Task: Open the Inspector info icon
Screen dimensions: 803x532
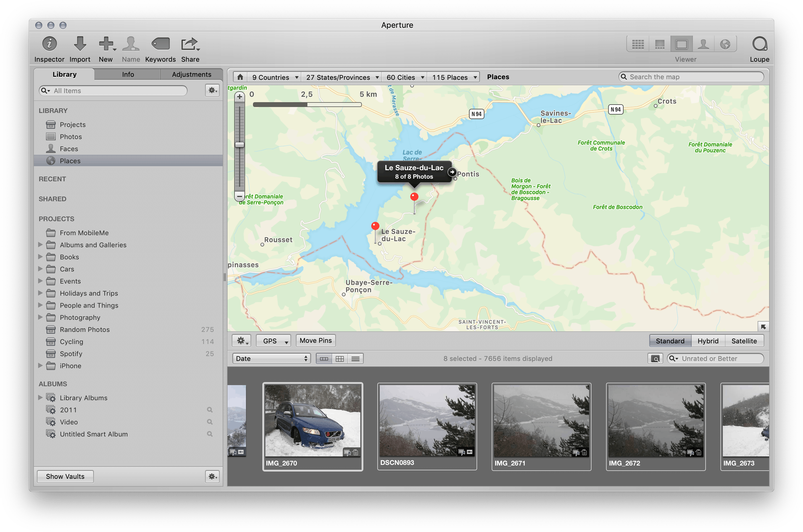Action: 49,44
